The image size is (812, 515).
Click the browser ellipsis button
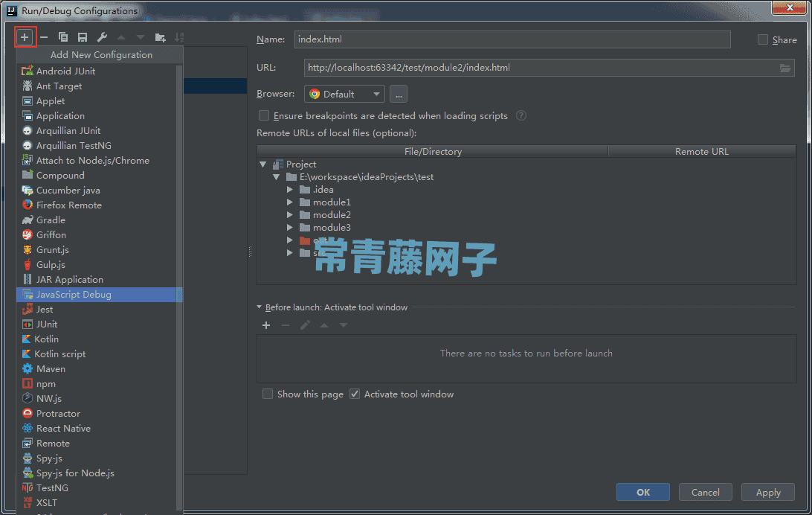tap(399, 95)
